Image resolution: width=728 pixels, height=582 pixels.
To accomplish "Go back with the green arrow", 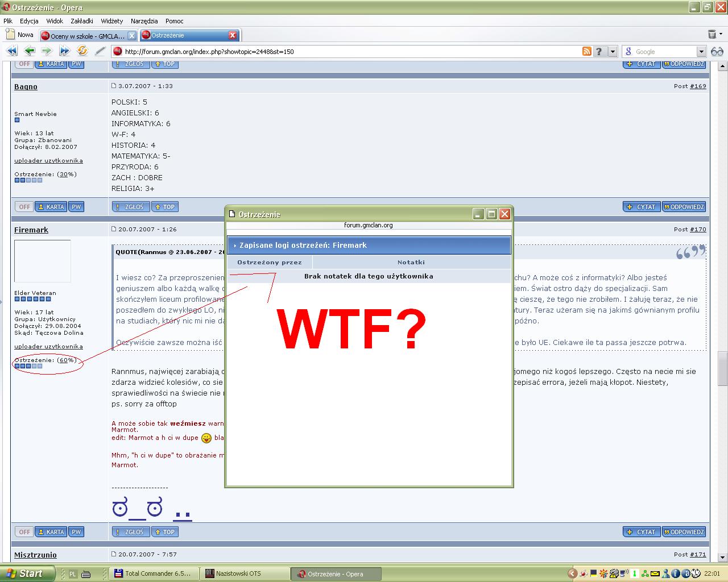I will pos(30,51).
